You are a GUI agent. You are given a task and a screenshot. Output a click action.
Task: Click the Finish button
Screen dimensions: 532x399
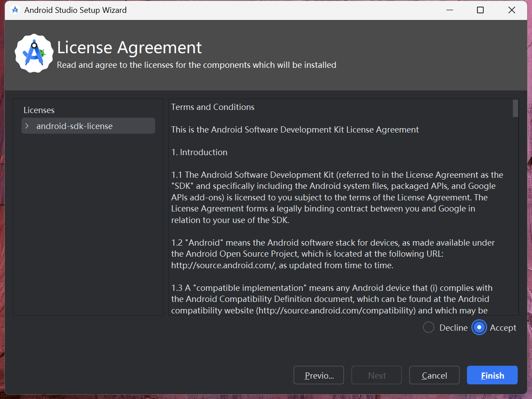click(492, 375)
